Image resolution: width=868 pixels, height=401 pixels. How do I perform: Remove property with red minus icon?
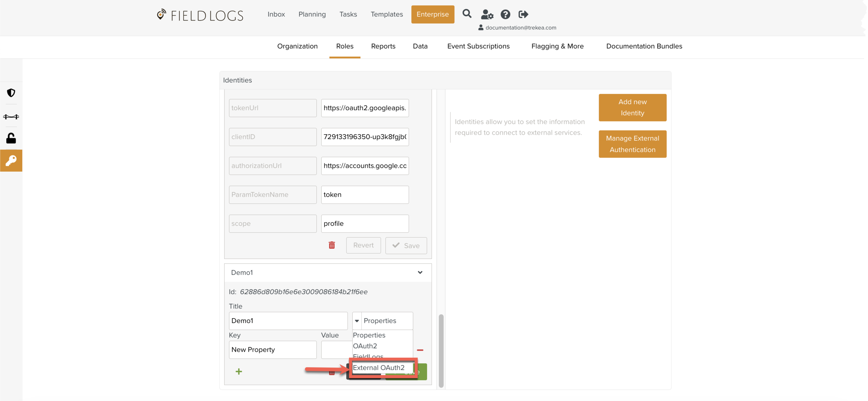(x=420, y=350)
